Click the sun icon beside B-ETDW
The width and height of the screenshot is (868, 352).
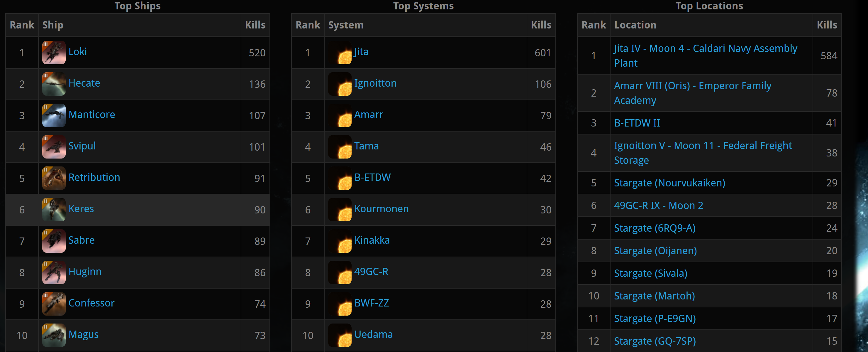coord(340,178)
